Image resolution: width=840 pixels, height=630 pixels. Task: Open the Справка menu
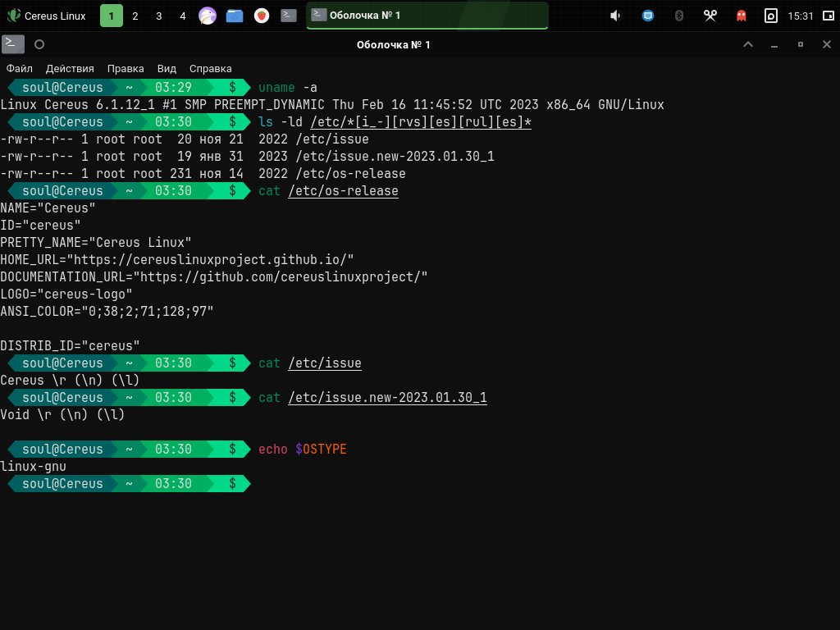(x=211, y=69)
